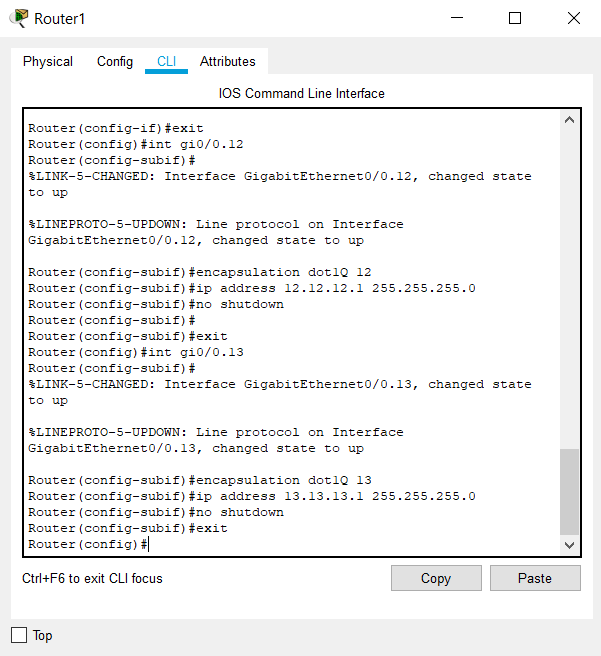Click the scrollbar up arrow
This screenshot has height=656, width=601.
point(569,120)
